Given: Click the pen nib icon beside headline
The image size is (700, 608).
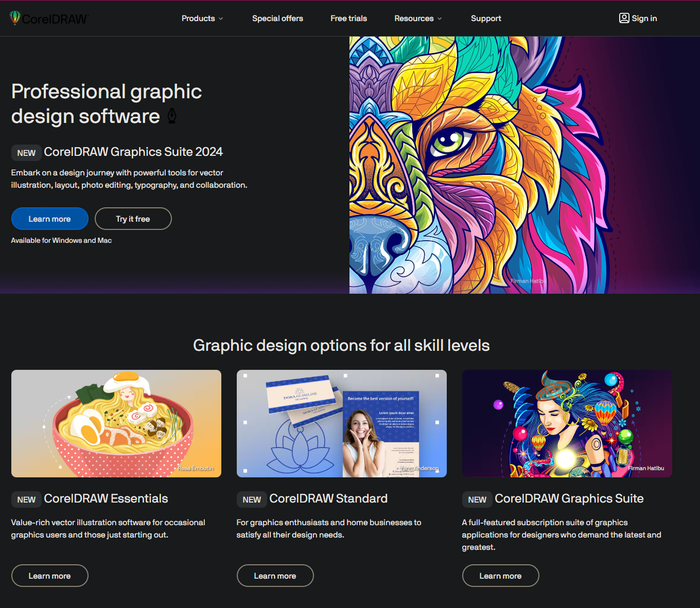Looking at the screenshot, I should [172, 116].
